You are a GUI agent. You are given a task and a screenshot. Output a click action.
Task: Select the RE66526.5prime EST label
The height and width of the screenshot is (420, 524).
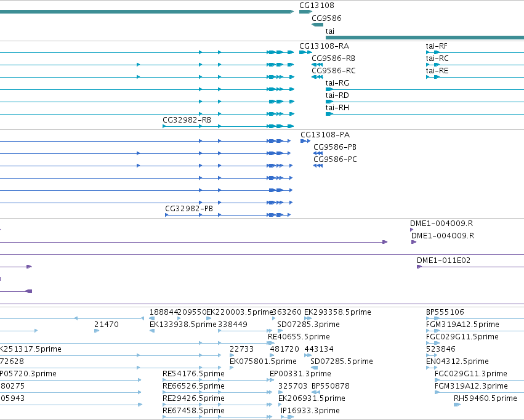(x=193, y=386)
